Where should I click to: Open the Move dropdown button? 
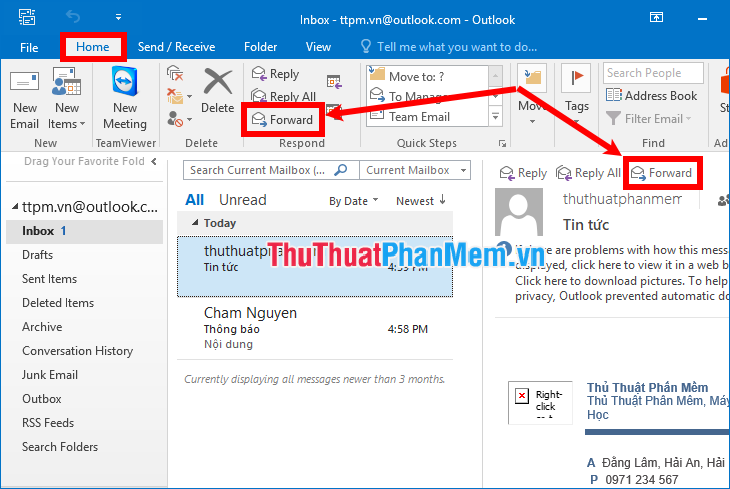click(x=533, y=96)
